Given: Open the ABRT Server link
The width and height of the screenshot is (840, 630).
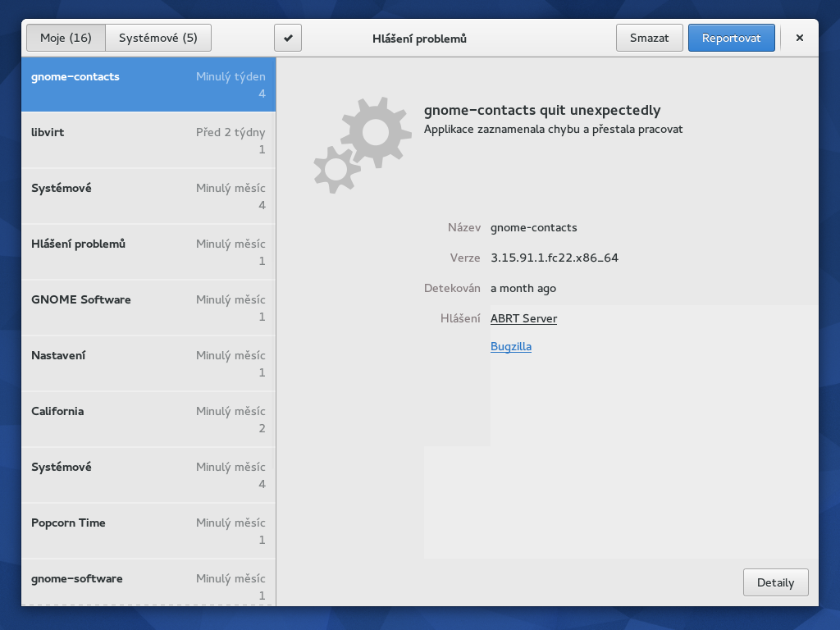Looking at the screenshot, I should (x=523, y=318).
